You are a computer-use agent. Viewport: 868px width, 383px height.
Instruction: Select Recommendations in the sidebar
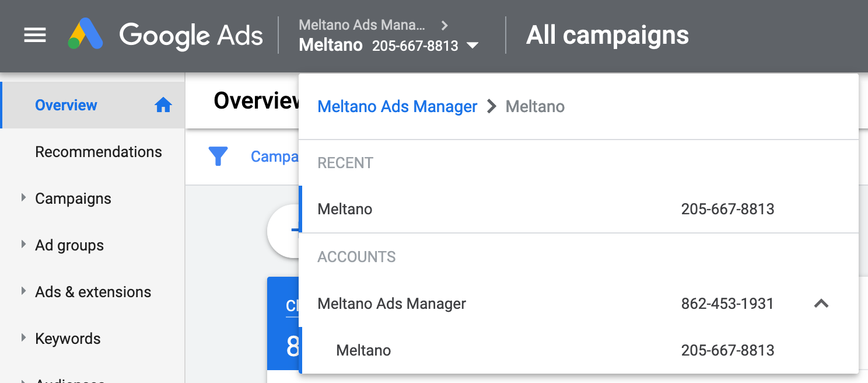pos(99,152)
